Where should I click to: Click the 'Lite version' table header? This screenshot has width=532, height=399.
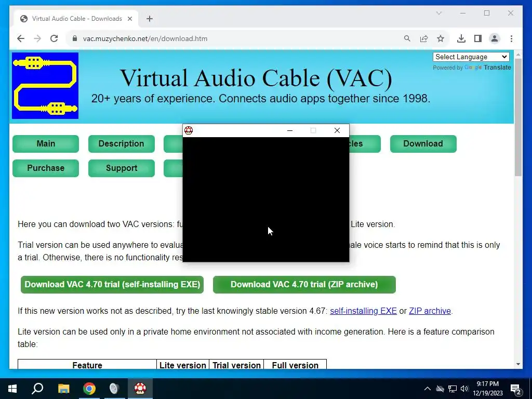tap(183, 365)
